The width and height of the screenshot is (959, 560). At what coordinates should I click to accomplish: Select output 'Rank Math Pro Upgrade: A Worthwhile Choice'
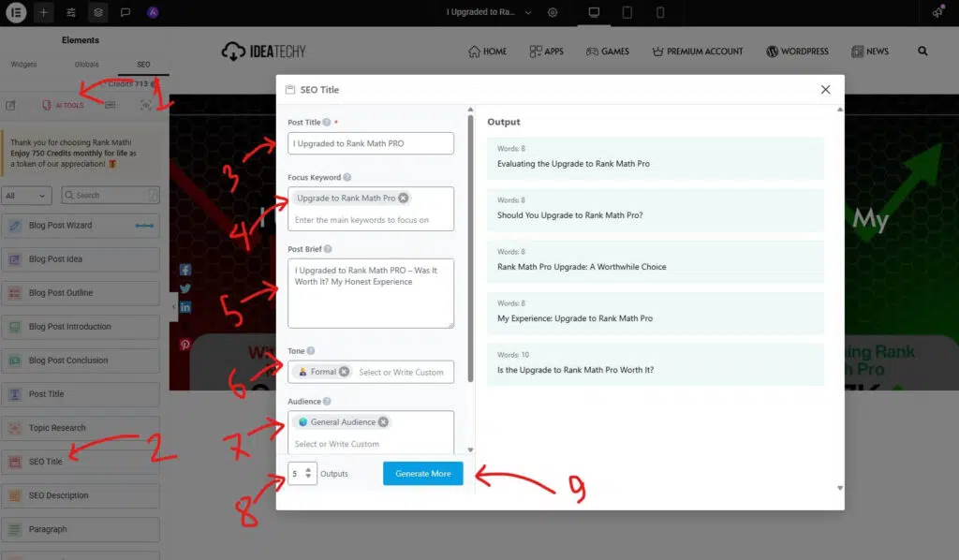(655, 261)
